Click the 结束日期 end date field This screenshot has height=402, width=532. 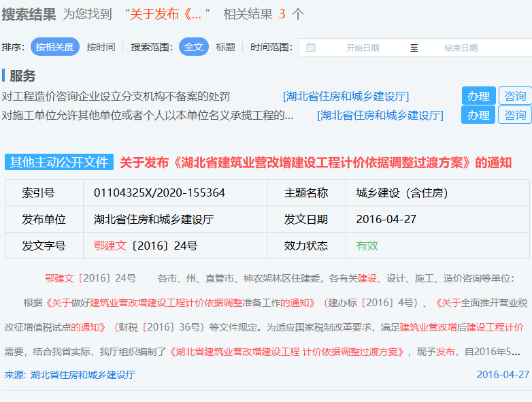point(461,48)
